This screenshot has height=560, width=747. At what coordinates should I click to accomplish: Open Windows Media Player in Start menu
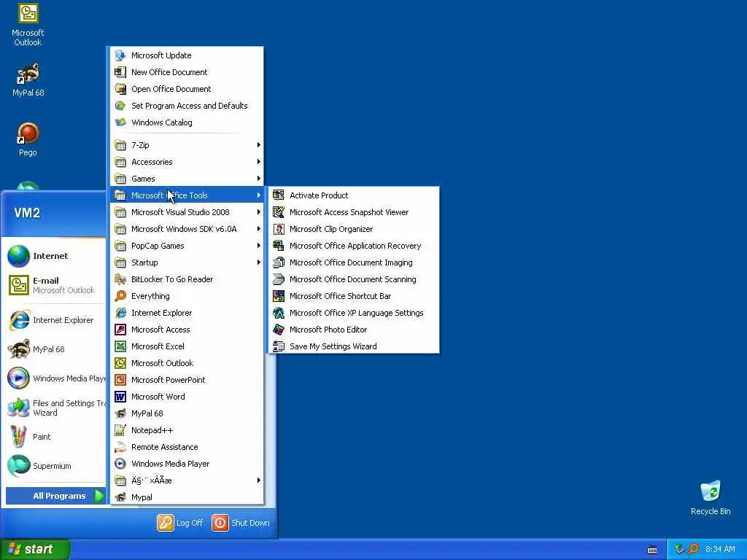[54, 378]
